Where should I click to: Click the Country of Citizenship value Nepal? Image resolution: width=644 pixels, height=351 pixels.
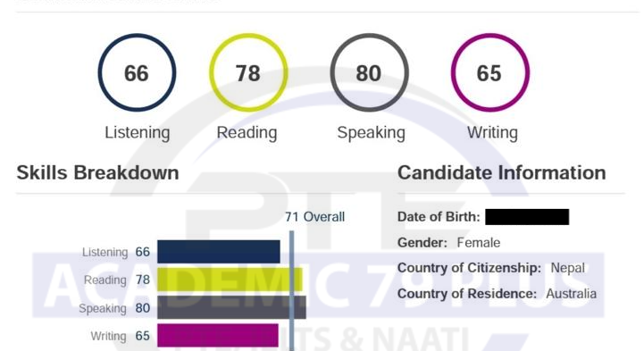click(x=567, y=268)
